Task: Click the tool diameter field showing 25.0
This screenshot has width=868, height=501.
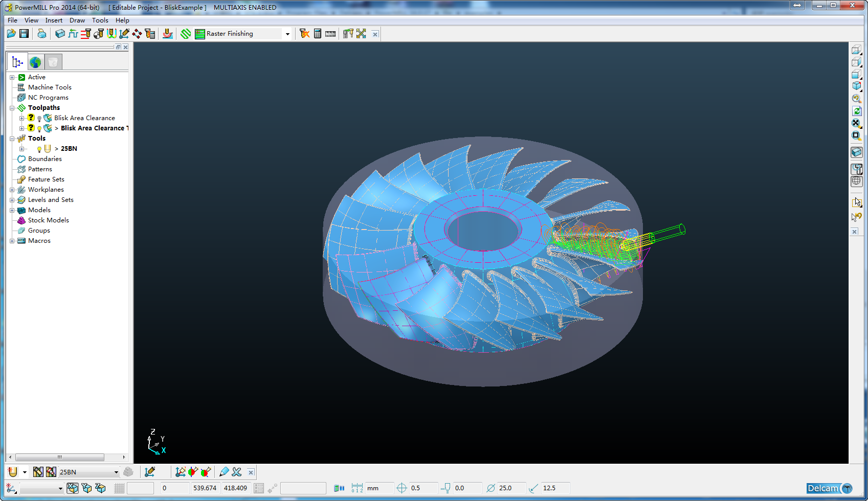Action: pyautogui.click(x=511, y=488)
